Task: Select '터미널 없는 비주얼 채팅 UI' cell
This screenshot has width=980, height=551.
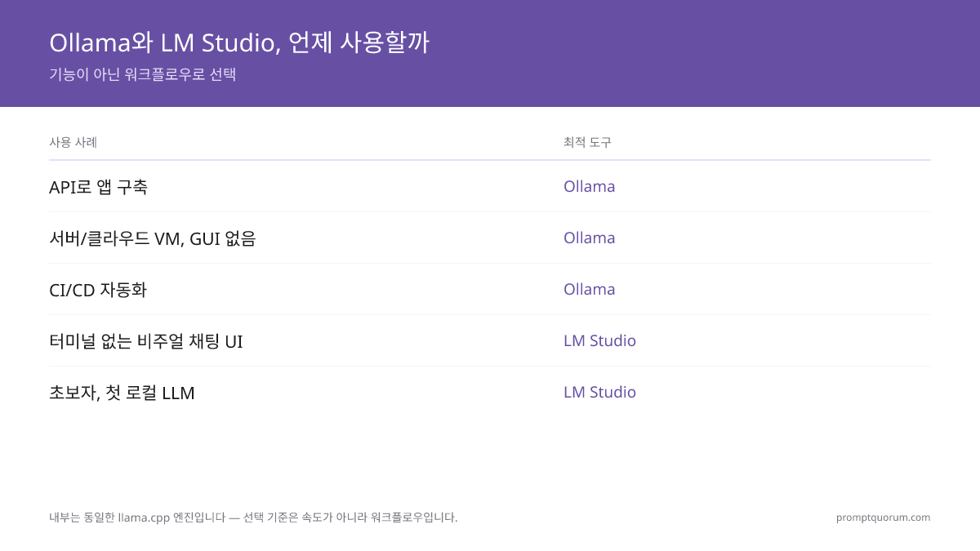Action: (146, 341)
